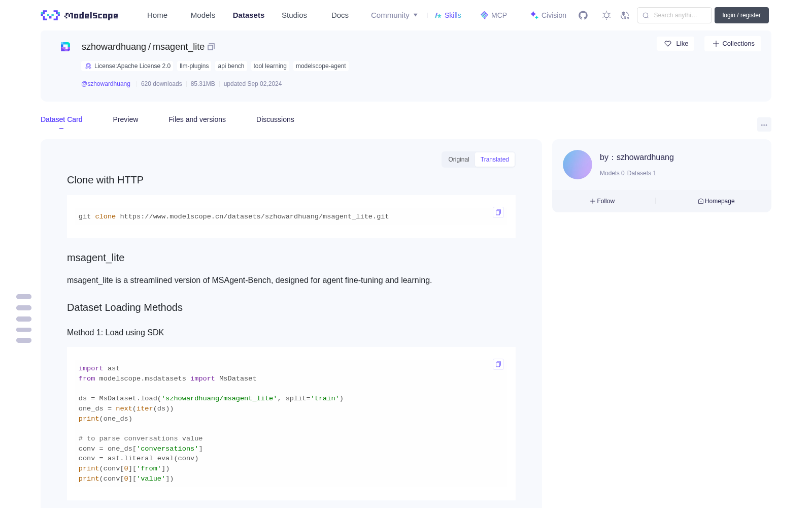Copy the git clone command
The image size is (812, 508).
[498, 212]
